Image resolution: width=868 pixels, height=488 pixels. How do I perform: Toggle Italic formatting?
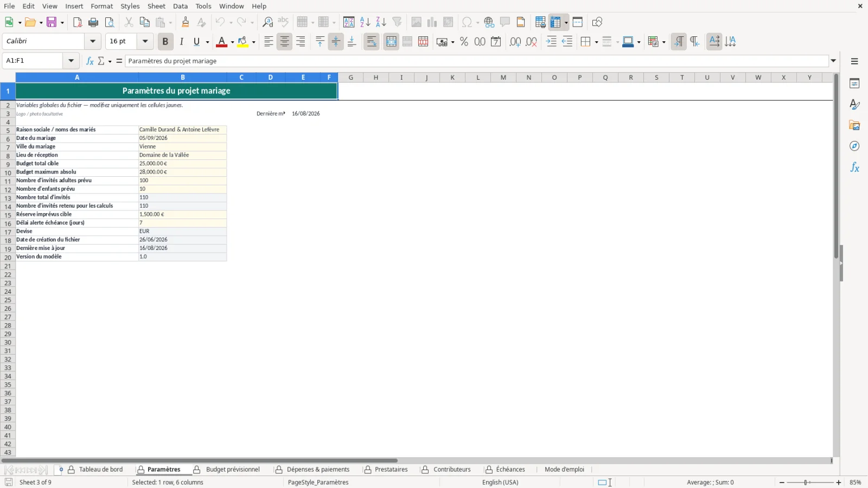(181, 42)
